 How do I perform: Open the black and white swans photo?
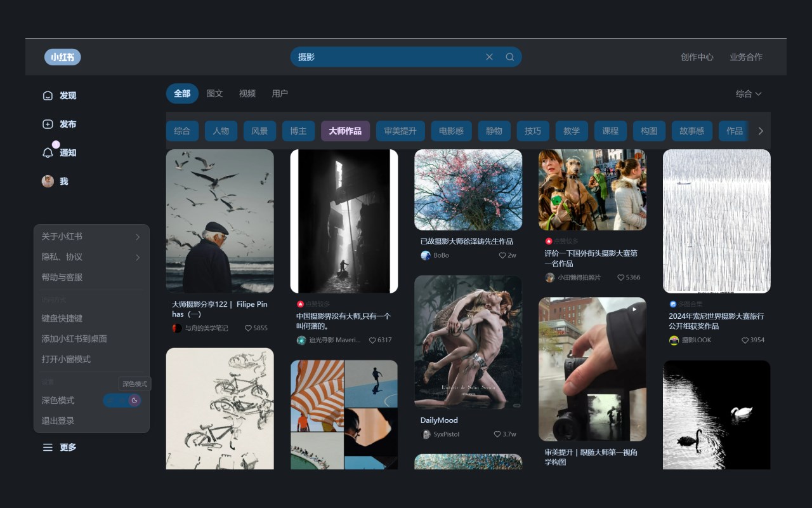[717, 415]
